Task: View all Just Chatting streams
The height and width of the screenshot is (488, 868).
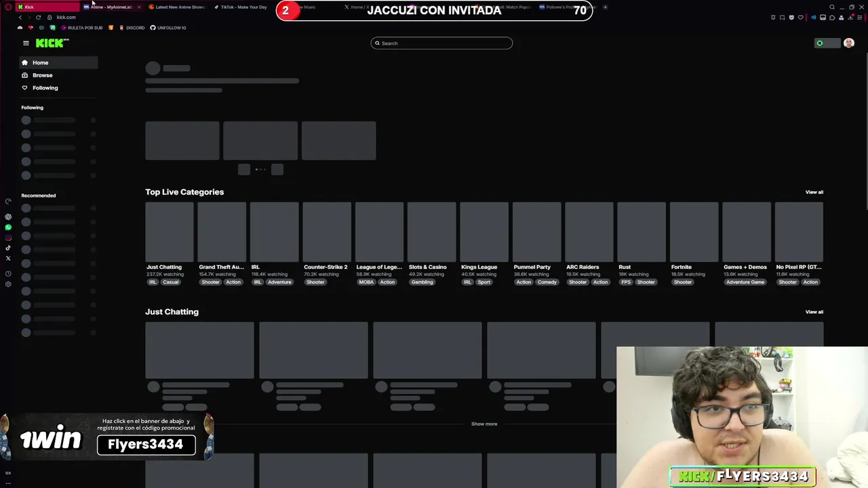Action: tap(814, 312)
